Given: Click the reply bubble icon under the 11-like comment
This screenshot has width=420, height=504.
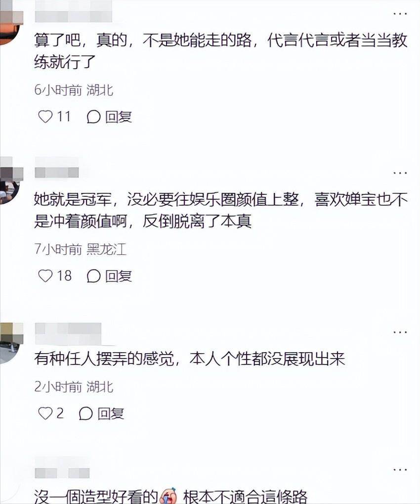Looking at the screenshot, I should (x=93, y=117).
